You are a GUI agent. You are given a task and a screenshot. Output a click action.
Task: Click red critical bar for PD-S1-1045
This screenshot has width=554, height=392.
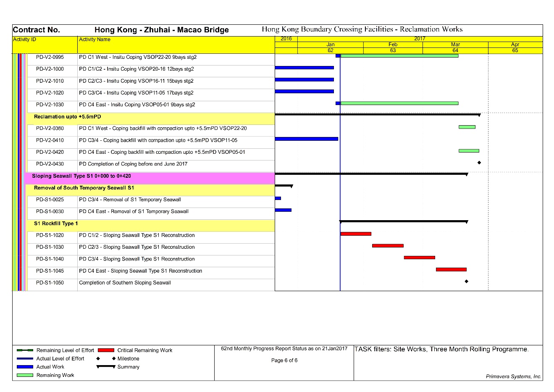451,269
